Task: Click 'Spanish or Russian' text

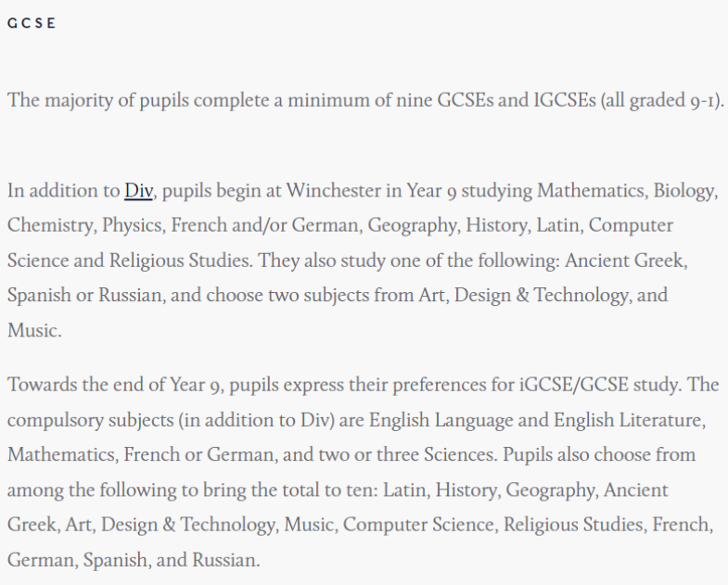Action: click(86, 296)
